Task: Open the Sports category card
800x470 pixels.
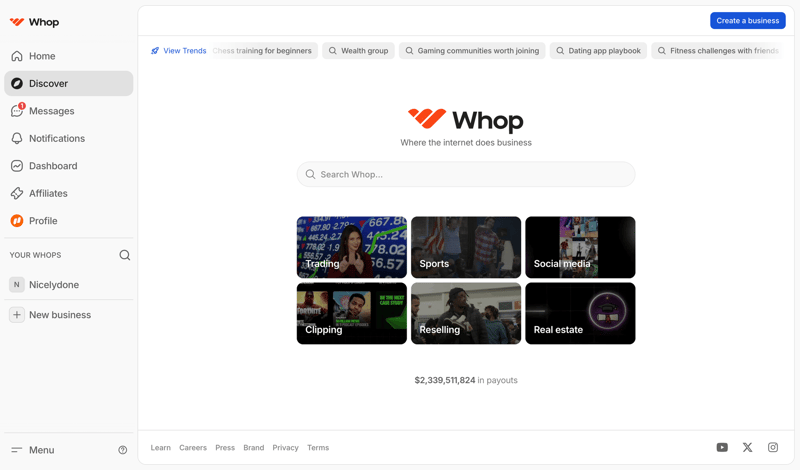Action: pos(466,248)
